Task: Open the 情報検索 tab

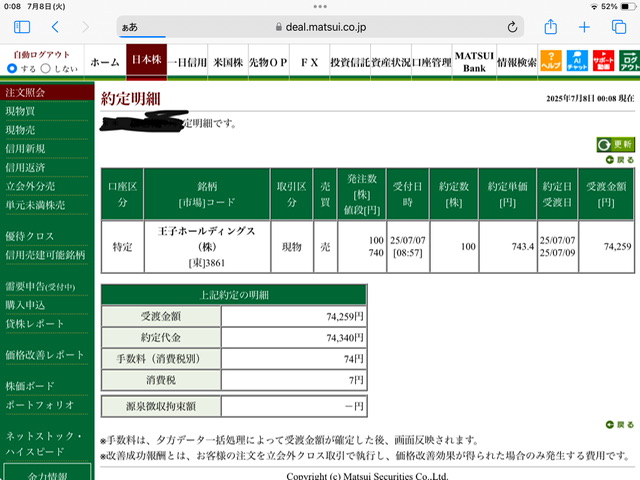Action: pyautogui.click(x=517, y=62)
